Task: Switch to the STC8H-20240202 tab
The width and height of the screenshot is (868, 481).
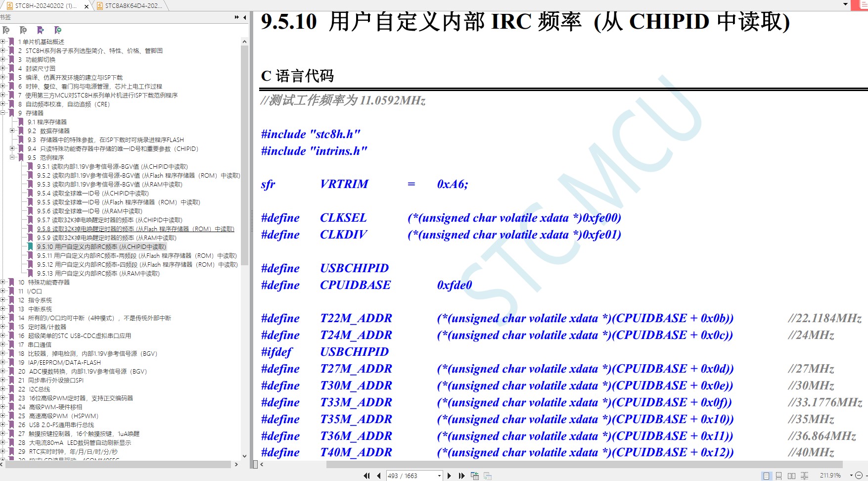Action: [x=46, y=6]
